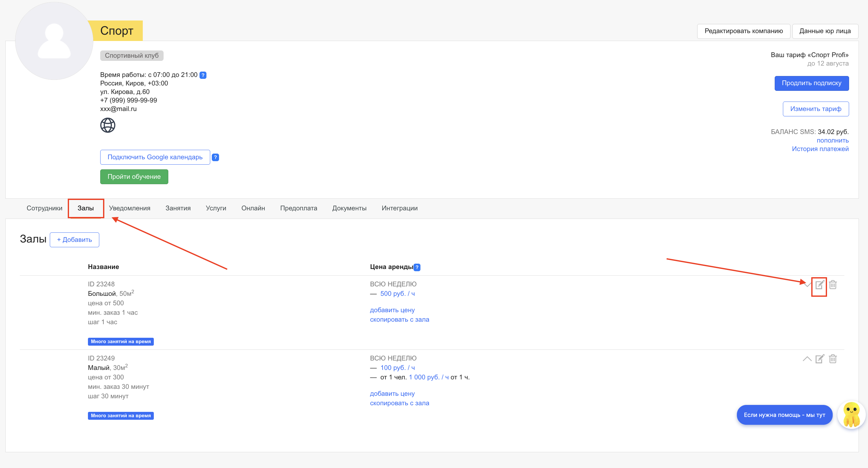868x468 pixels.
Task: Click скопировать с зала under Малый hall
Action: tap(399, 403)
